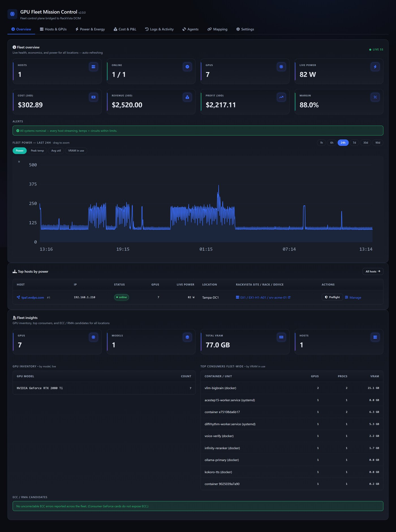Click the infinity-reranker (docker) row
The image size is (396, 532).
click(x=292, y=448)
